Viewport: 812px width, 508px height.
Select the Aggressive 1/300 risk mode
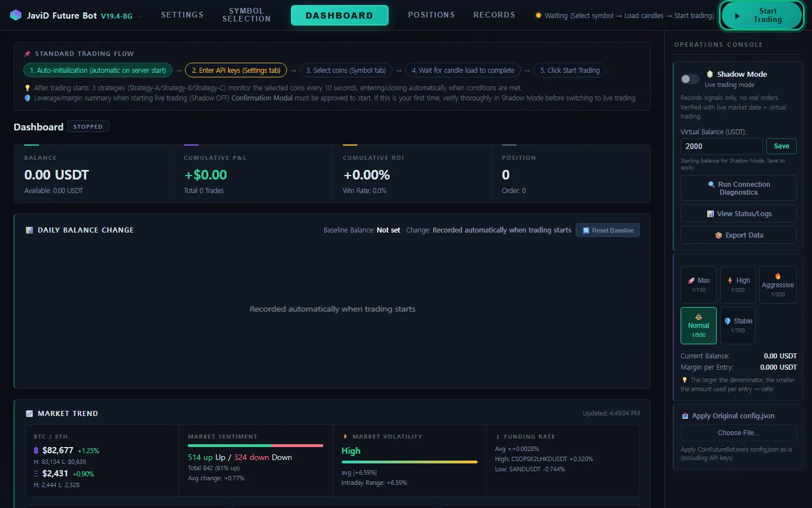[778, 285]
